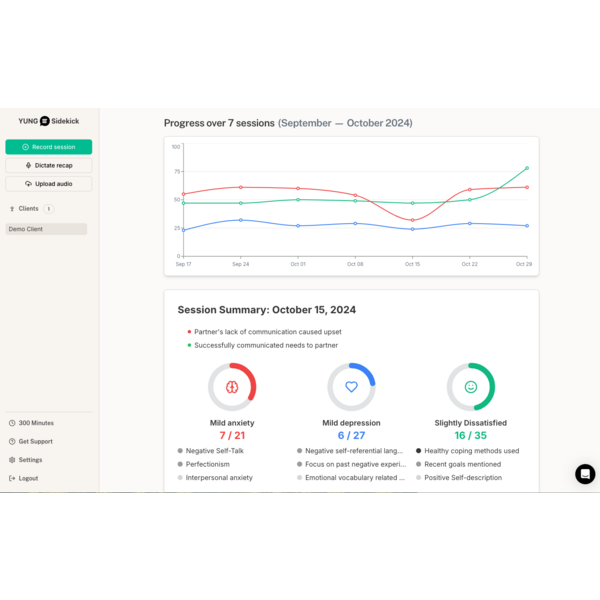Click the red data point at Sep 24
The image size is (600, 600).
click(241, 187)
